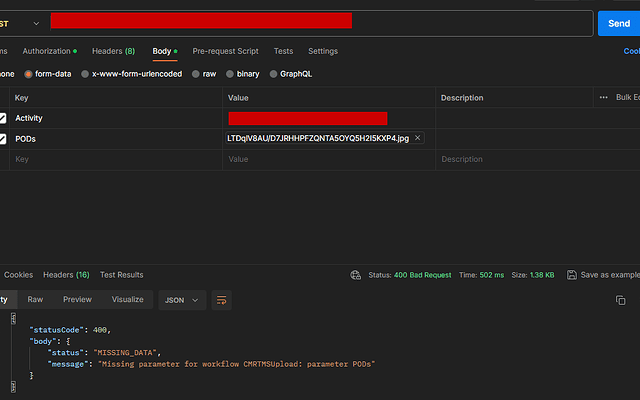
Task: Open the JSON response format dropdown
Action: click(183, 299)
